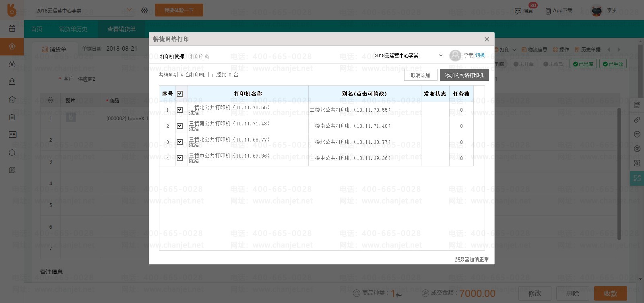Open the 查看销货单 tab
The image size is (644, 303).
point(122,29)
